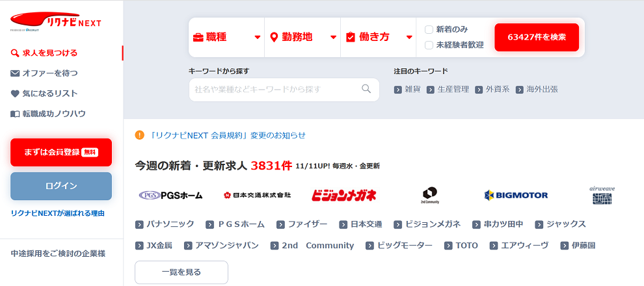The image size is (644, 286).
Task: Click the ログイン button
Action: point(61,187)
